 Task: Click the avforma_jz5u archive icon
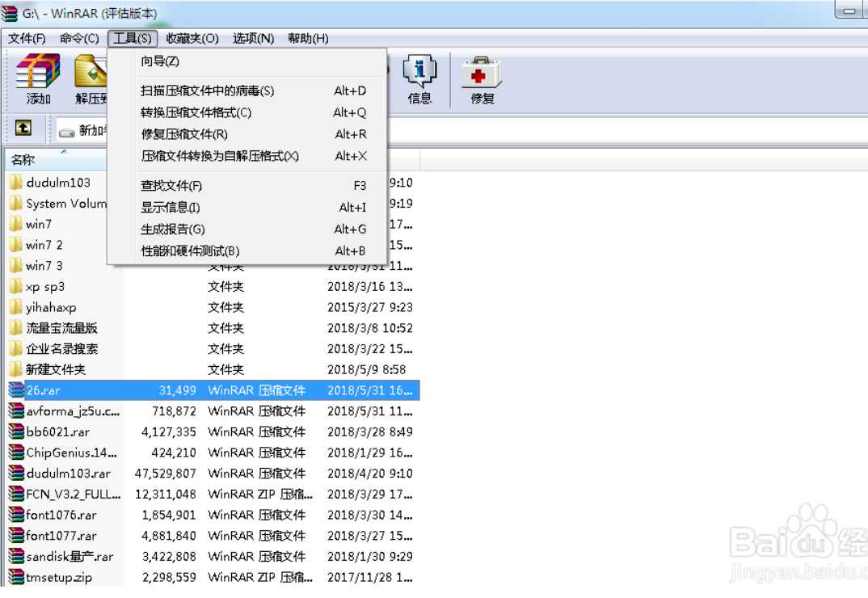click(17, 411)
